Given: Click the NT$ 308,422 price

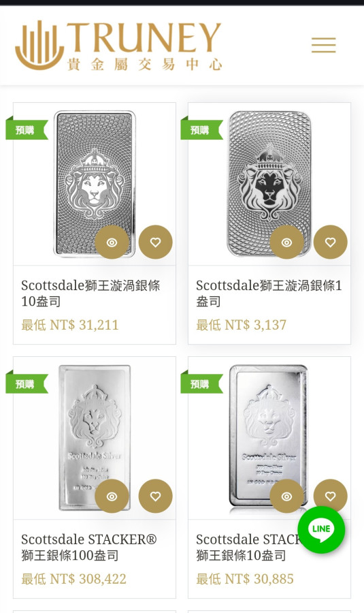Looking at the screenshot, I should tap(73, 579).
